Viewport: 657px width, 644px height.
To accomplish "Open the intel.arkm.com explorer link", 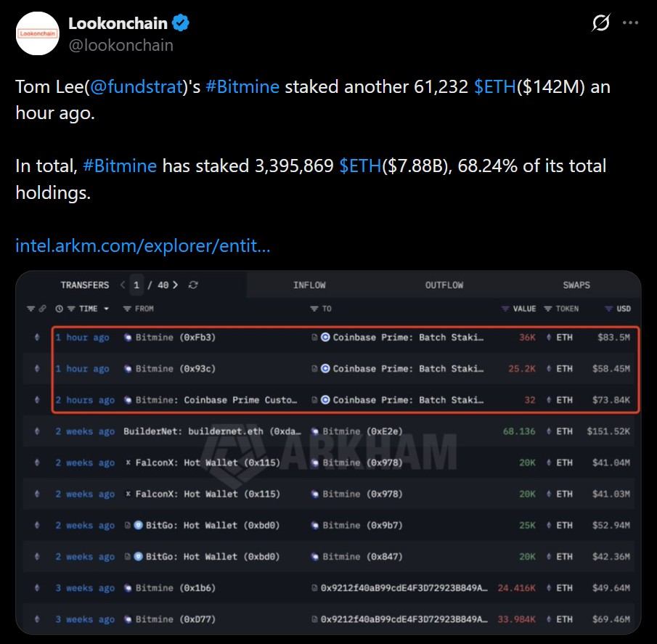I will [142, 246].
